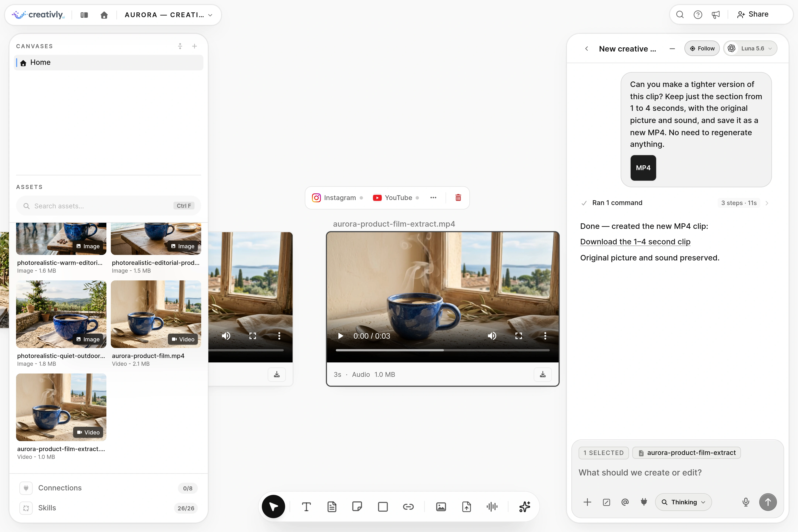This screenshot has height=532, width=798.
Task: Choose the sticky note tool
Action: tap(357, 507)
